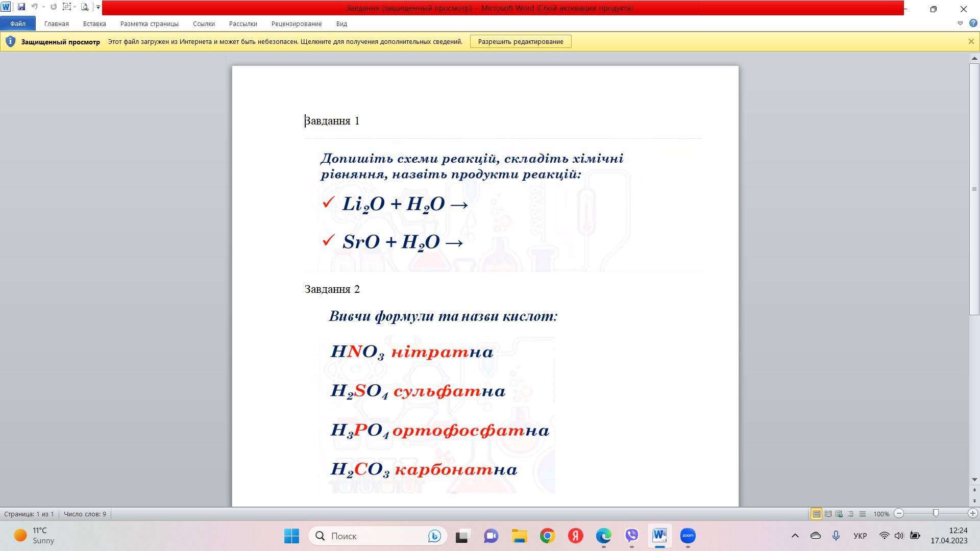Click the zoom out minus button
The height and width of the screenshot is (551, 980).
(x=899, y=514)
